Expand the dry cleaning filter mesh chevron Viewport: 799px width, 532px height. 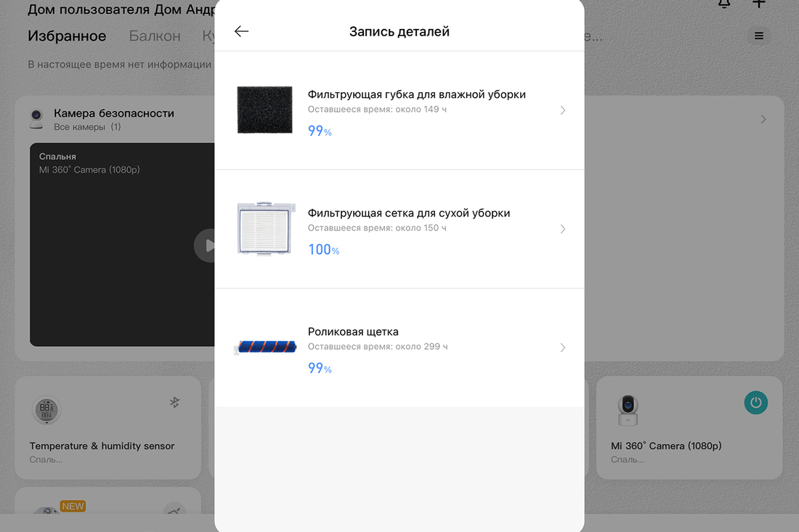point(562,229)
